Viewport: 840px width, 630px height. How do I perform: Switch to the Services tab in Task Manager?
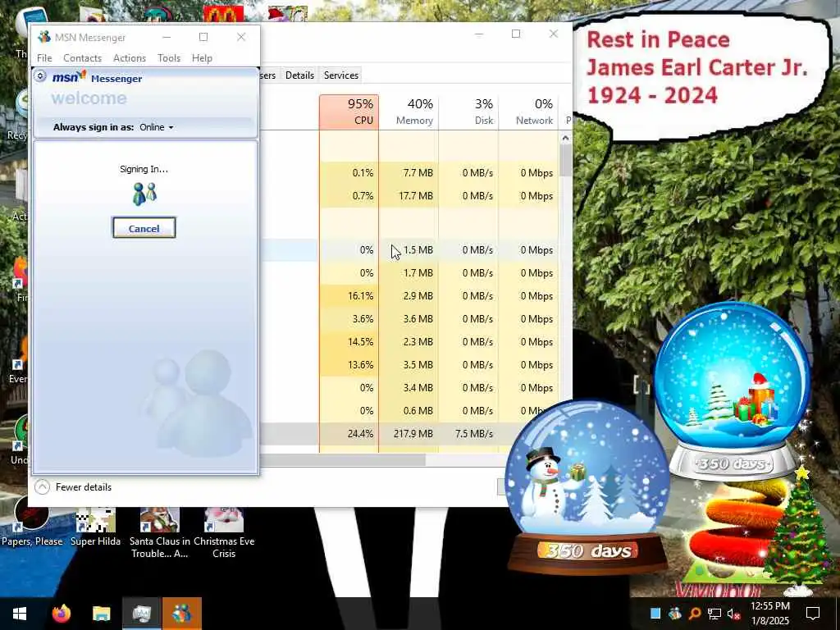[340, 75]
